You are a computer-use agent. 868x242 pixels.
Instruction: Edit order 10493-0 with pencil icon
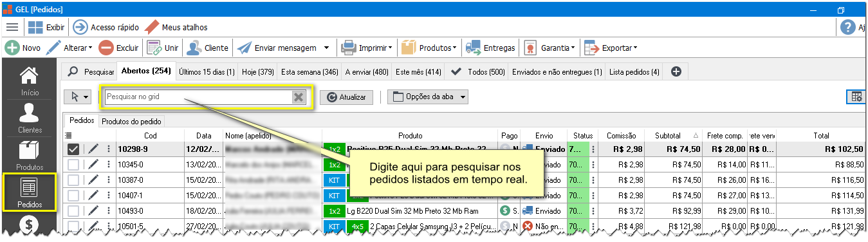point(93,210)
